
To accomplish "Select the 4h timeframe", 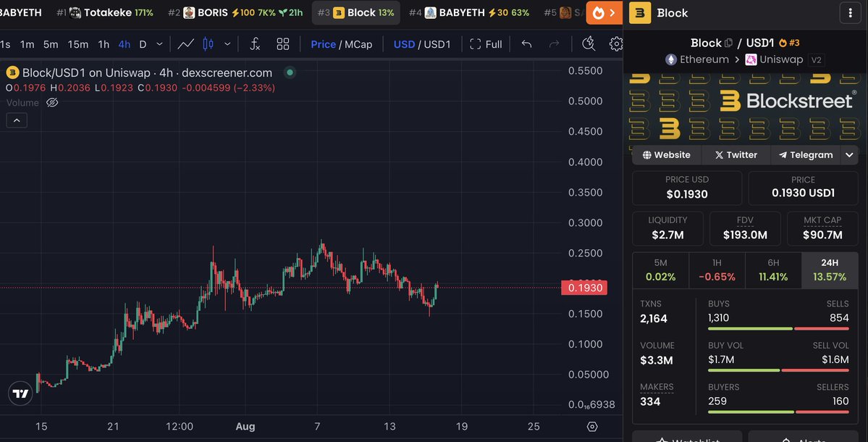I will click(125, 44).
